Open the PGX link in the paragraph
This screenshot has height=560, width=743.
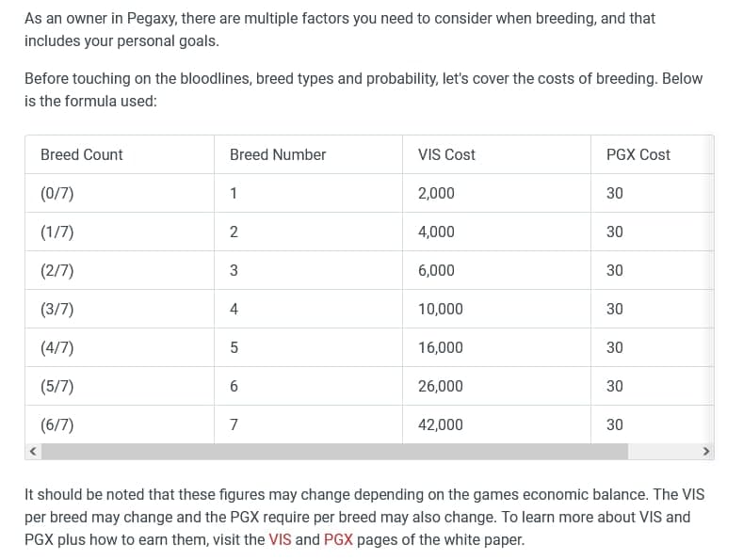(338, 539)
